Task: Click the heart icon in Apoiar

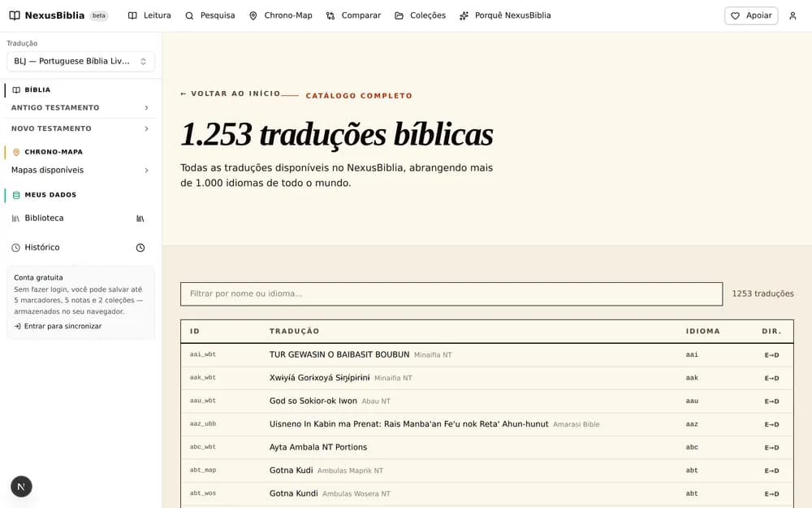Action: (x=736, y=16)
